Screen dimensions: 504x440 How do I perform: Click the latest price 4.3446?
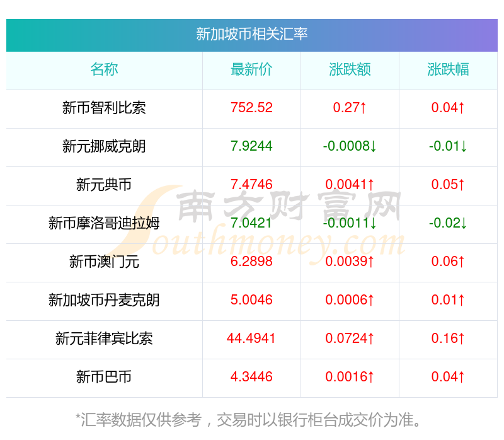coord(251,376)
